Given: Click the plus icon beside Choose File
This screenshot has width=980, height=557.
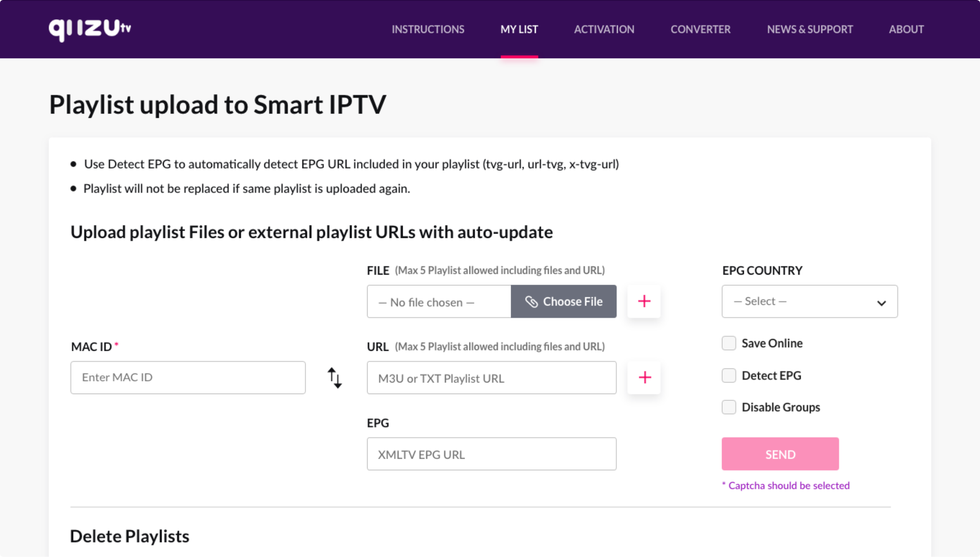Looking at the screenshot, I should (644, 301).
